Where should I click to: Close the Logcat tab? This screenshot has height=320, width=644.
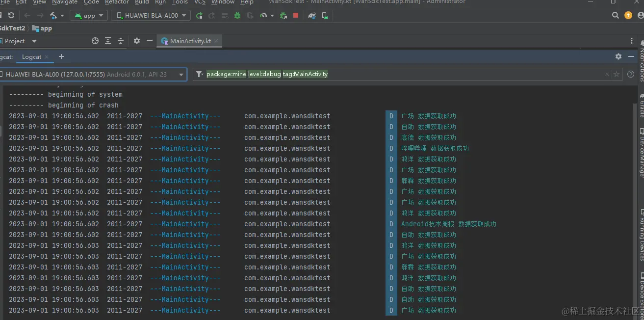pyautogui.click(x=47, y=57)
